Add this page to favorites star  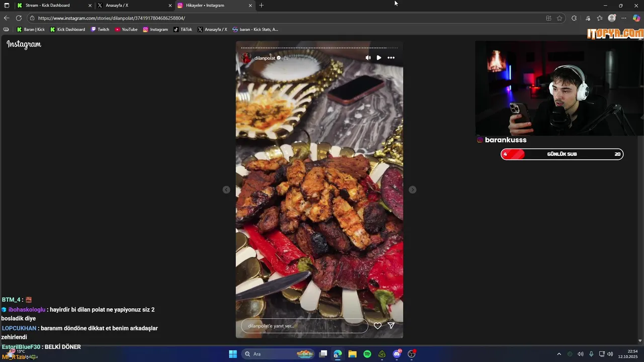(x=559, y=18)
